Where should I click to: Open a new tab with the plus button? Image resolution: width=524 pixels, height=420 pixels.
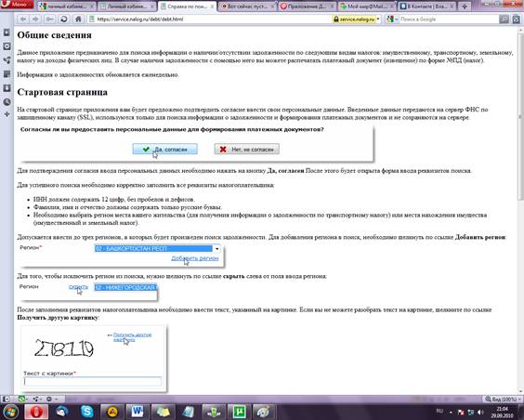(x=465, y=7)
